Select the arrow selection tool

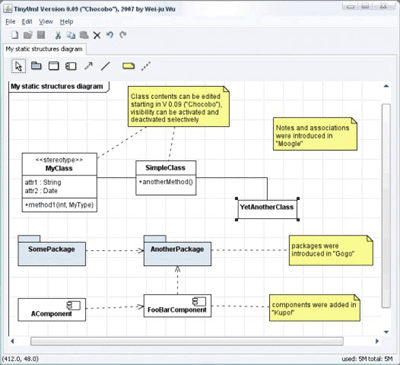point(19,66)
